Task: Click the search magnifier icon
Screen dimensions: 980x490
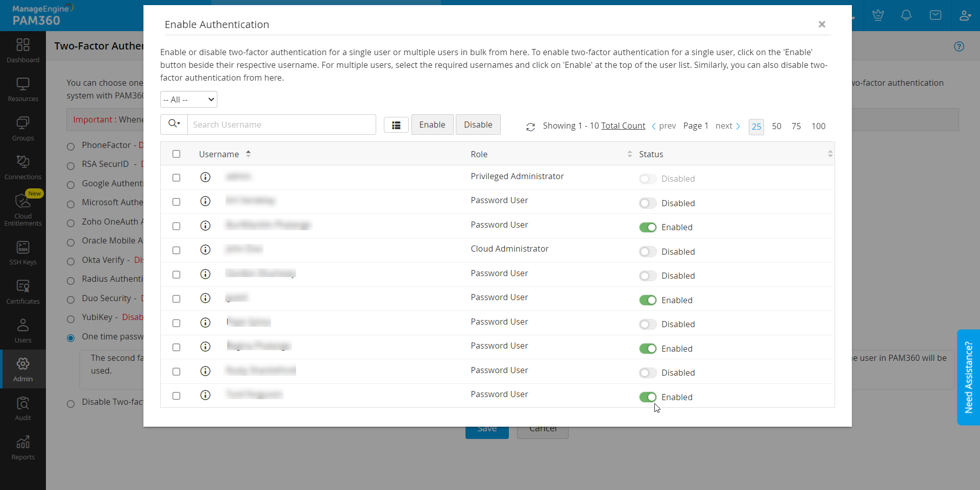Action: [x=174, y=124]
